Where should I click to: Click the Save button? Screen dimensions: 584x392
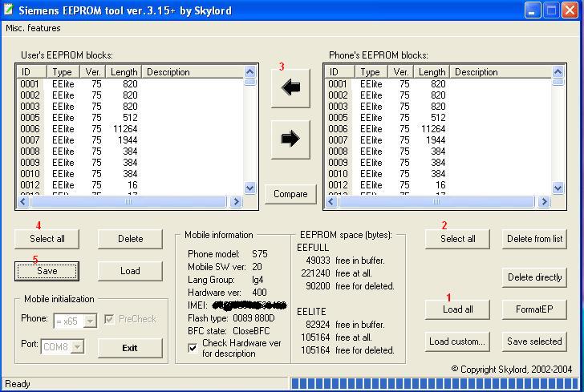[47, 271]
